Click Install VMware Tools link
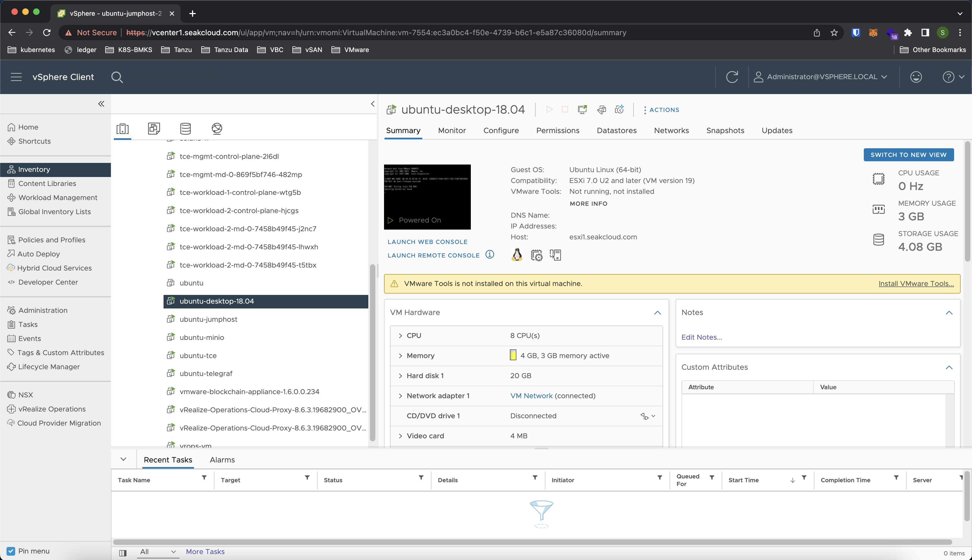The width and height of the screenshot is (972, 560). tap(916, 284)
